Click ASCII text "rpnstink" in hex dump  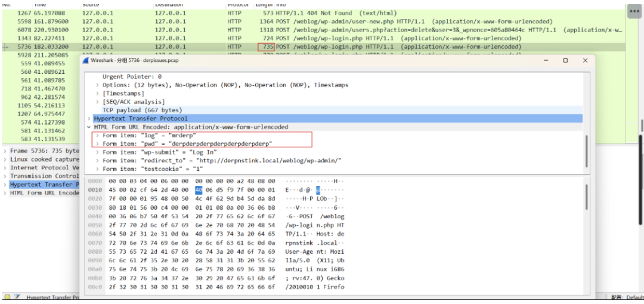299,243
